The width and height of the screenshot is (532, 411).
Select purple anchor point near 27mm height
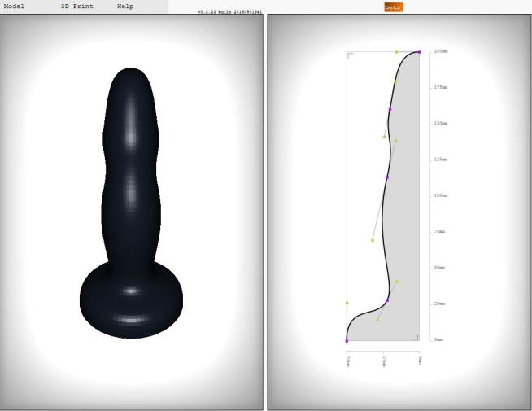point(387,300)
